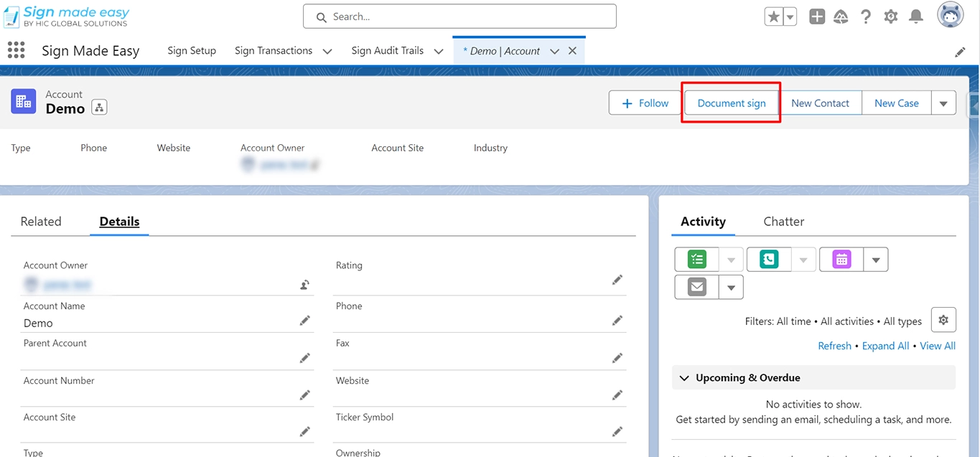Open the New Event dropdown arrow
980x457 pixels.
[876, 260]
